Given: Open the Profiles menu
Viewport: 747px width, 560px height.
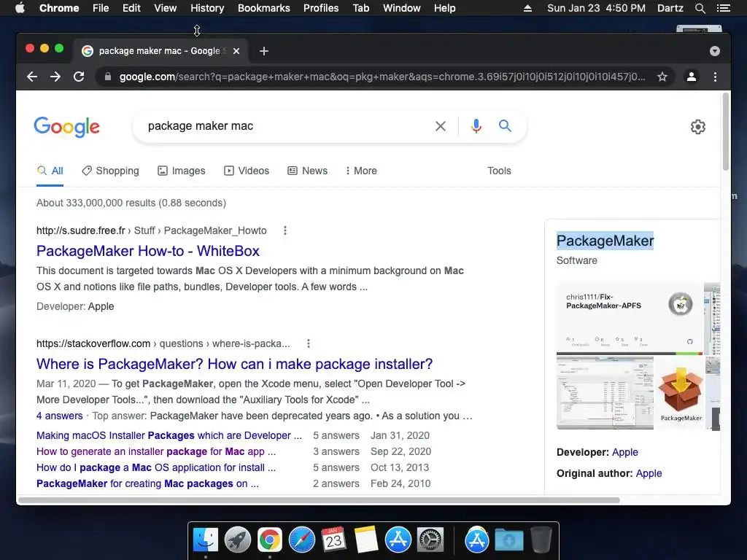Looking at the screenshot, I should tap(321, 8).
